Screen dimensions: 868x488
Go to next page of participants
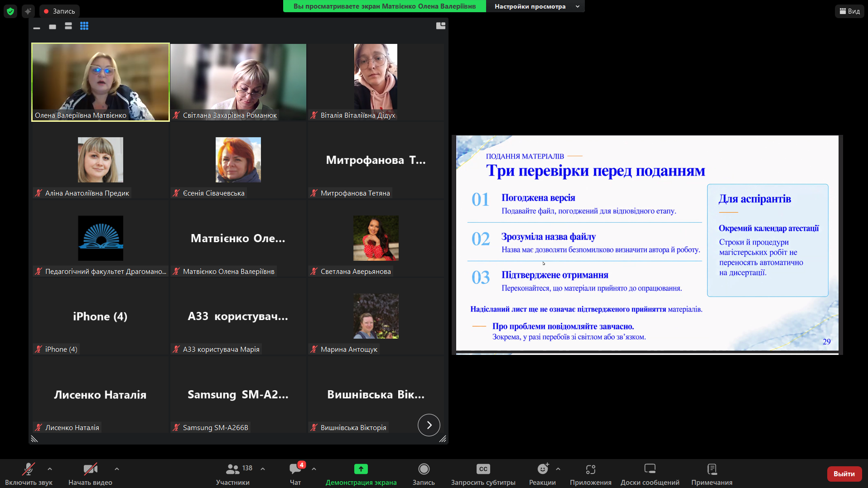pyautogui.click(x=429, y=425)
